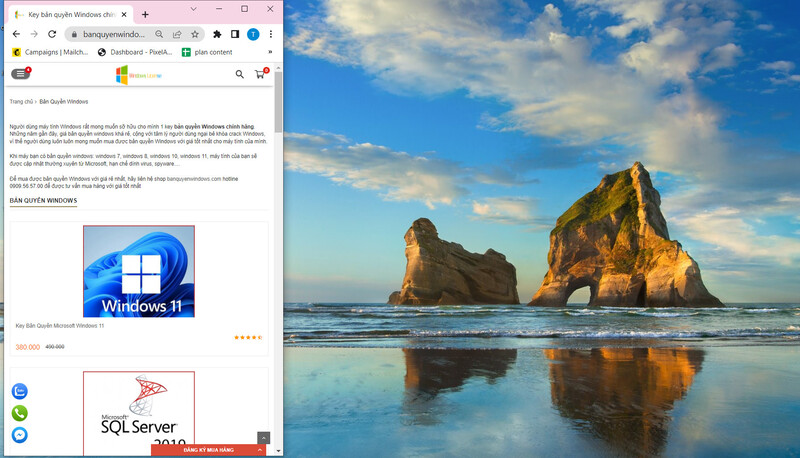Show more hidden bookmarks

coord(270,52)
